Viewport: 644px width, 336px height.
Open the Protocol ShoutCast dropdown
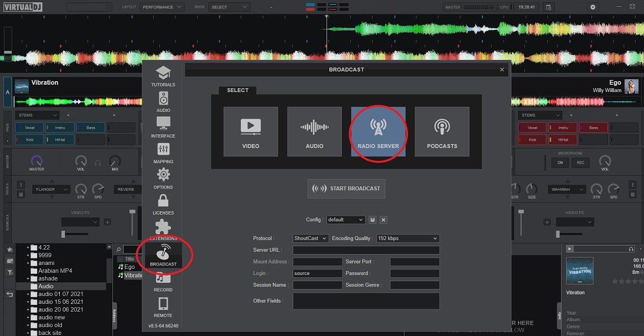pos(310,238)
